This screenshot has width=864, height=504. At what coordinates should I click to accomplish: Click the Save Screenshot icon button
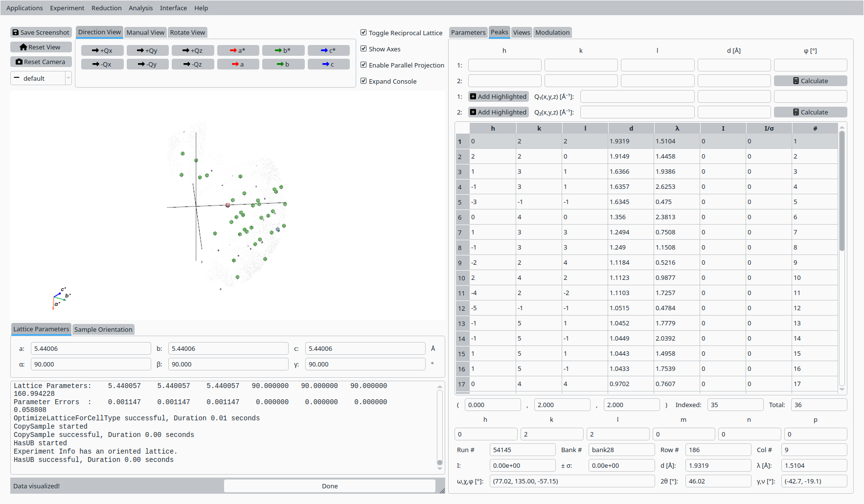point(41,32)
